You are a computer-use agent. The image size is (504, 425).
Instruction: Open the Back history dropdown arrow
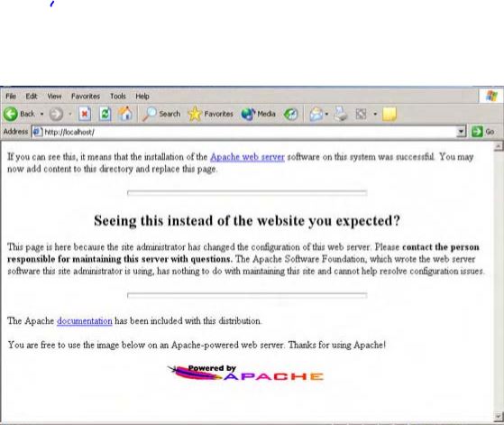(x=41, y=114)
